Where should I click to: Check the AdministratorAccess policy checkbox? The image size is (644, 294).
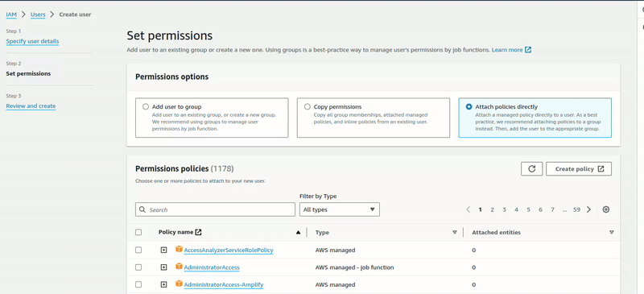(138, 267)
